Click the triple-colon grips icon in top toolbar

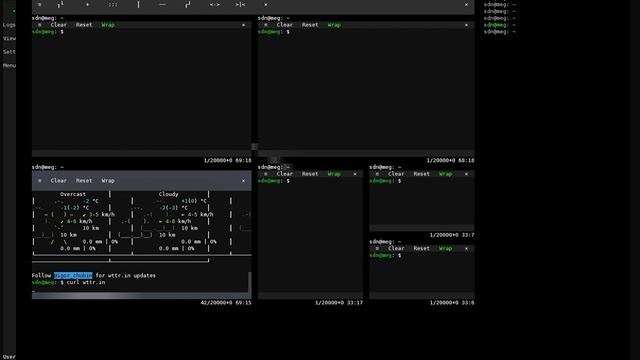[x=113, y=4]
